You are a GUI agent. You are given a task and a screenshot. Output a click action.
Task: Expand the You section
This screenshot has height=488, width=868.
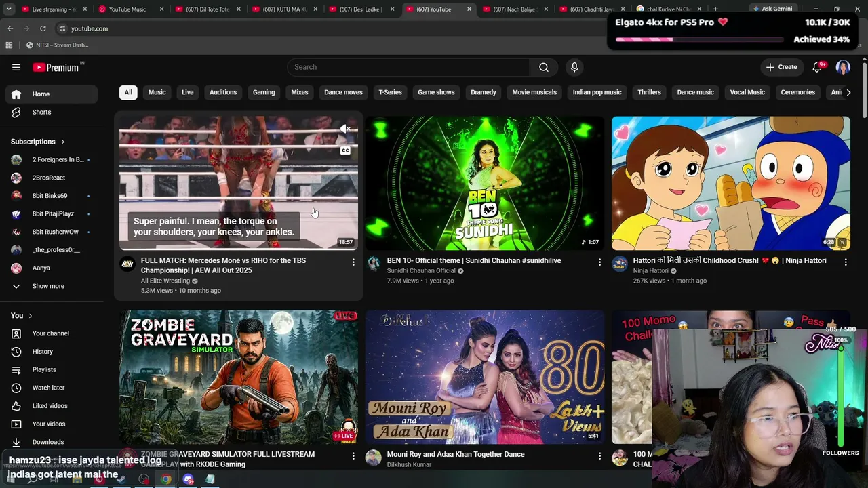22,316
